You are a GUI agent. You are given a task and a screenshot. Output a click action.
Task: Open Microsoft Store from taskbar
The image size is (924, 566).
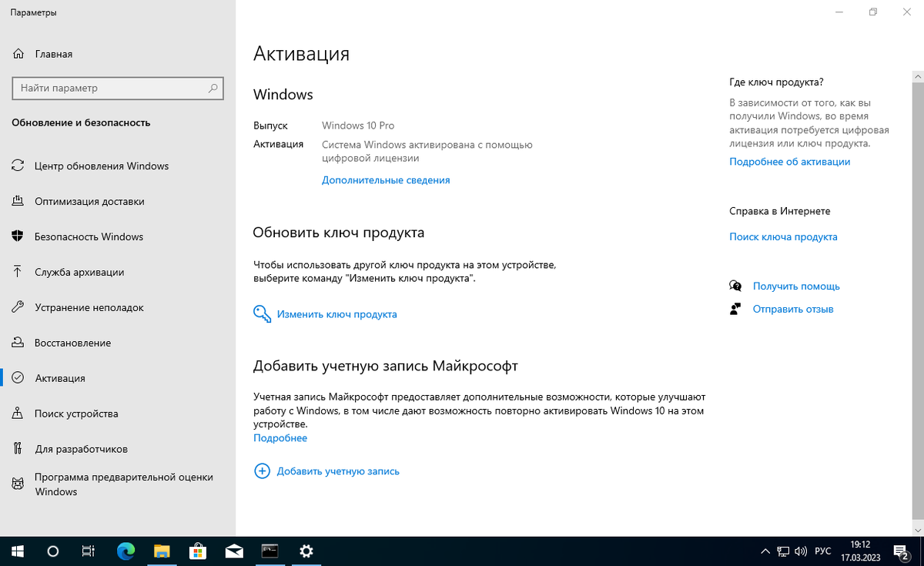[198, 551]
